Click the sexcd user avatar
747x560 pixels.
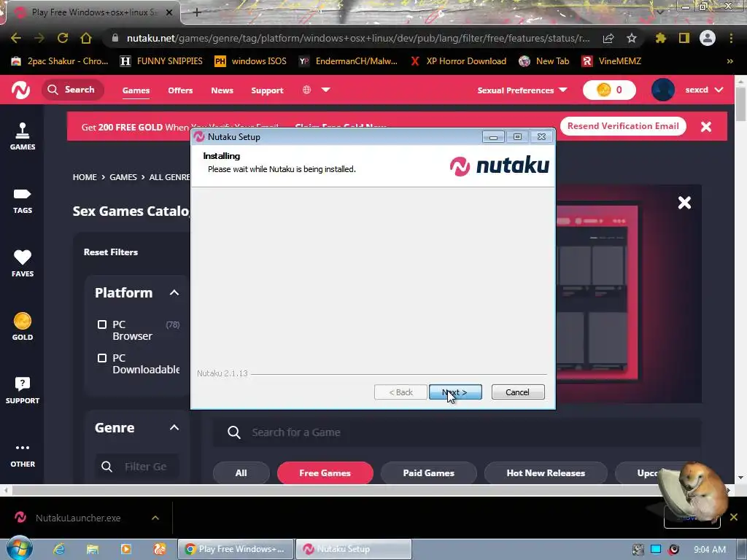click(662, 90)
